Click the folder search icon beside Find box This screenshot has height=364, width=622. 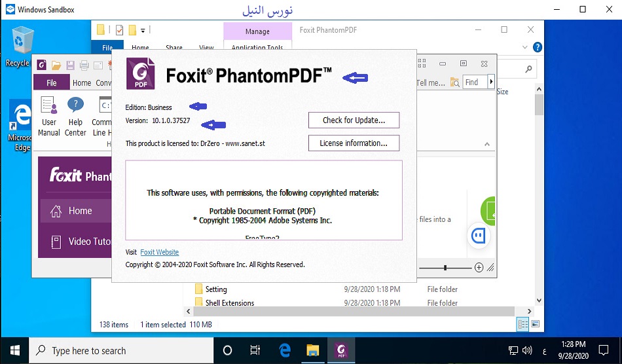click(x=454, y=82)
